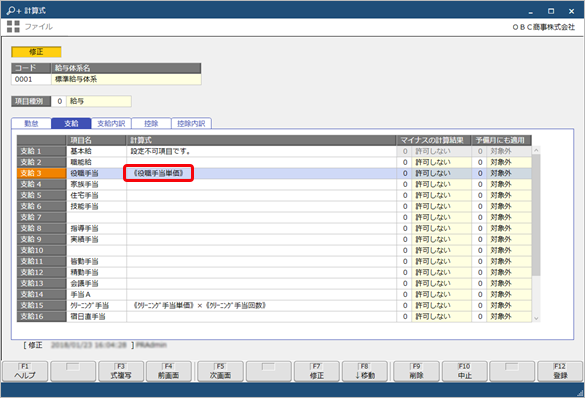Image resolution: width=585 pixels, height=398 pixels.
Task: Open the 支給内訳 tab
Action: click(111, 123)
